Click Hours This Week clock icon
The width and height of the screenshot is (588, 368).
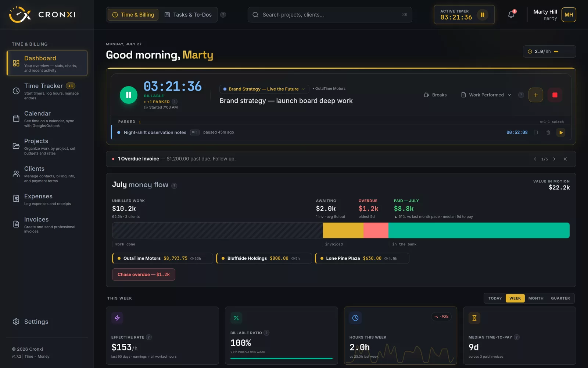[355, 318]
